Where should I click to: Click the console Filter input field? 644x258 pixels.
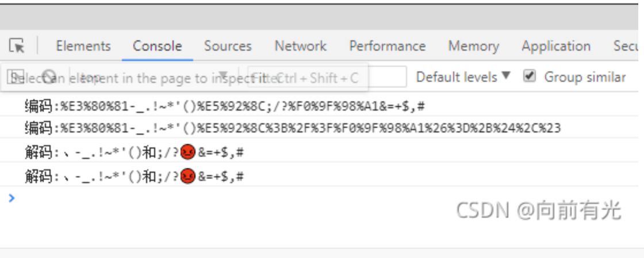click(x=327, y=77)
